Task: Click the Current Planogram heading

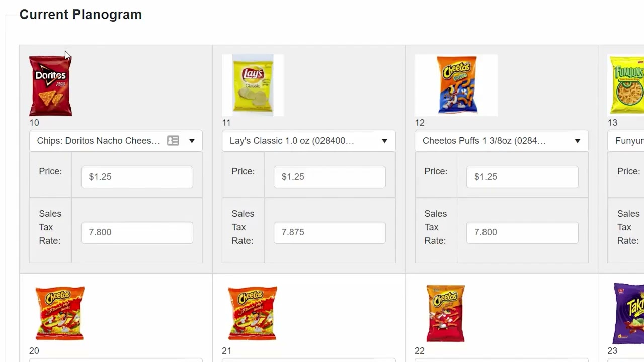Action: coord(80,15)
